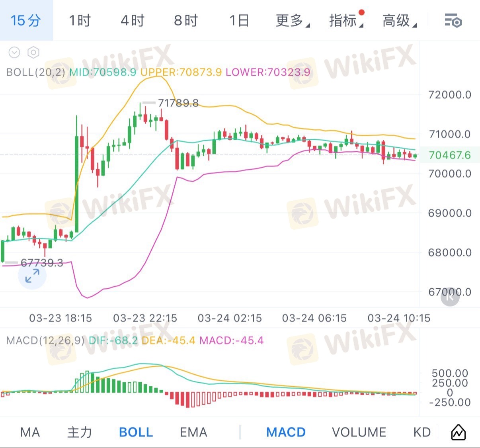The image size is (480, 448).
Task: Open chart settings list icon
Action: click(453, 20)
